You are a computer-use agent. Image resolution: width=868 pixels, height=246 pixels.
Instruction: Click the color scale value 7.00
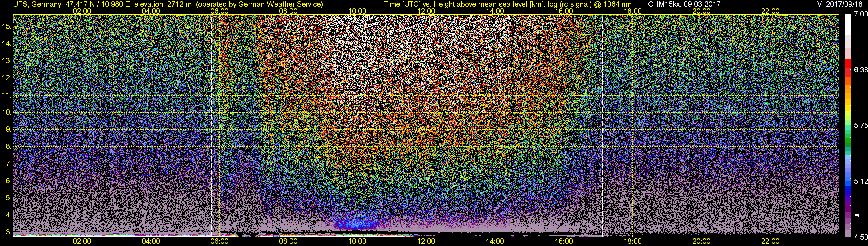[x=860, y=14]
